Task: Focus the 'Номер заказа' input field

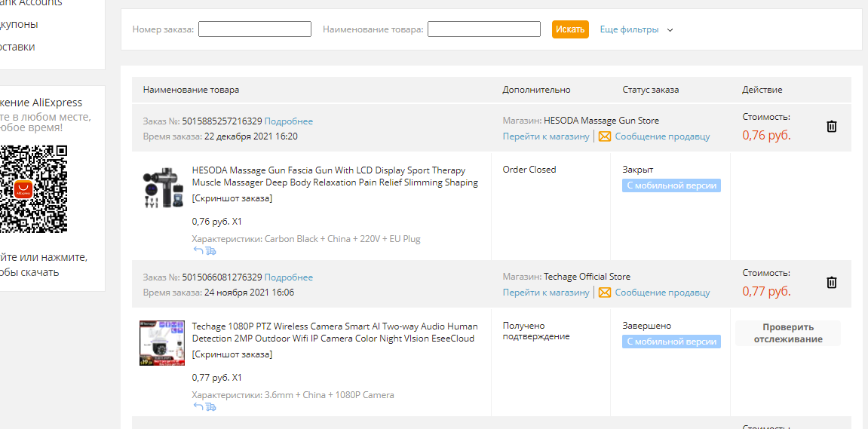Action: pyautogui.click(x=255, y=29)
